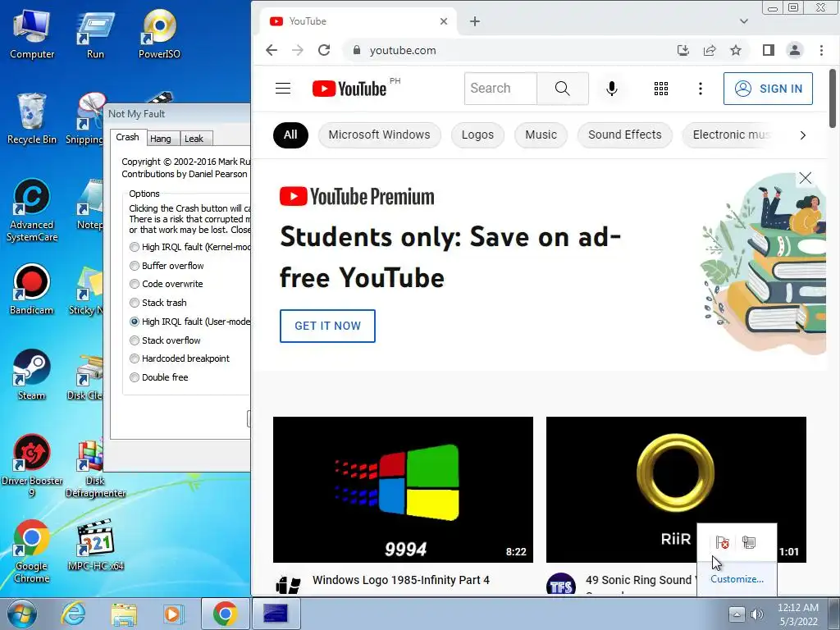Open the Advanced SystemCare shortcut
The image size is (840, 630).
(x=32, y=211)
